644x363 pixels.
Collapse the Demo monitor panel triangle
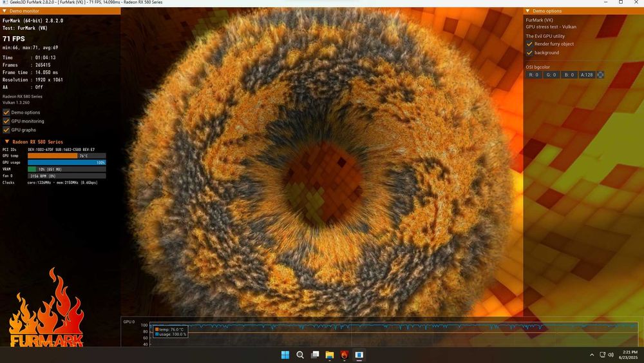pyautogui.click(x=5, y=11)
